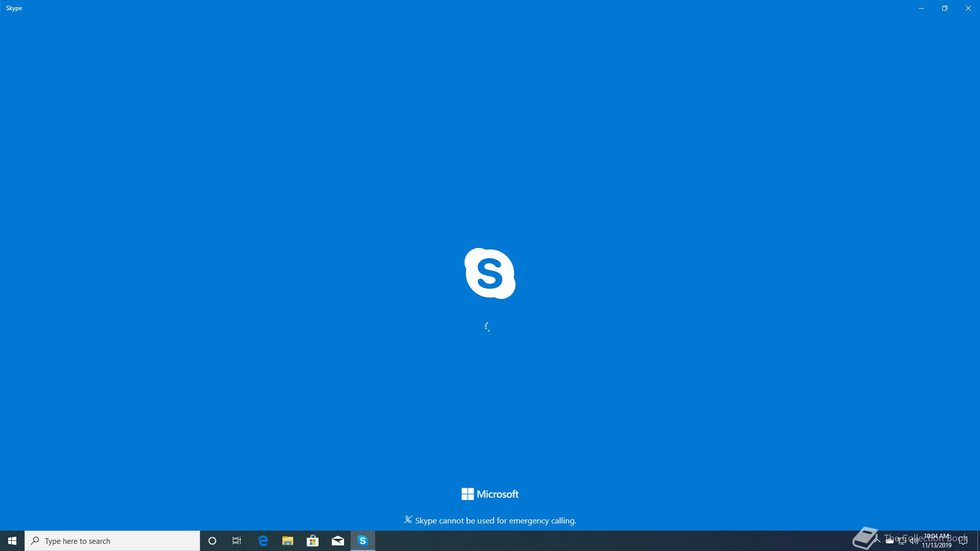The width and height of the screenshot is (980, 551).
Task: Open the Action Center notifications
Action: click(963, 541)
